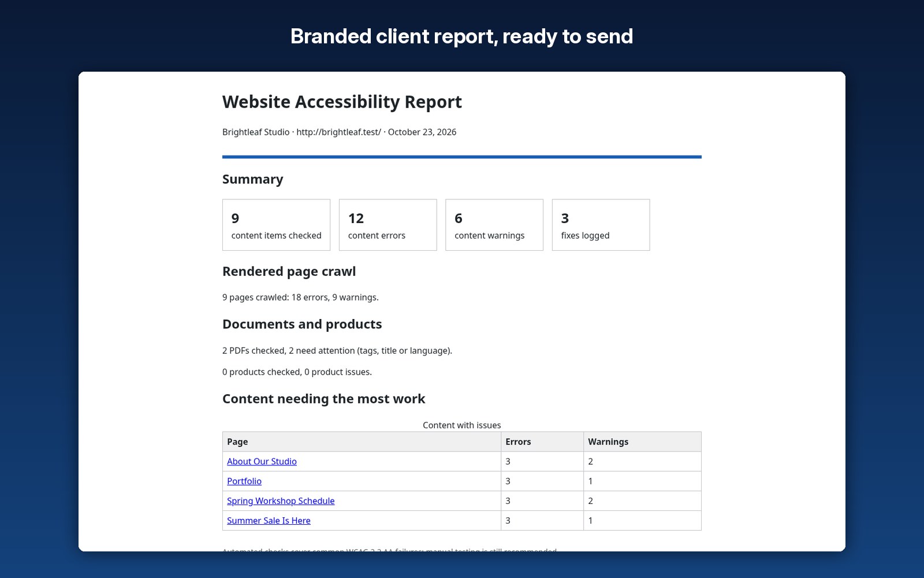Select the Warnings cell in the Portfolio row
This screenshot has height=578, width=924.
click(643, 481)
